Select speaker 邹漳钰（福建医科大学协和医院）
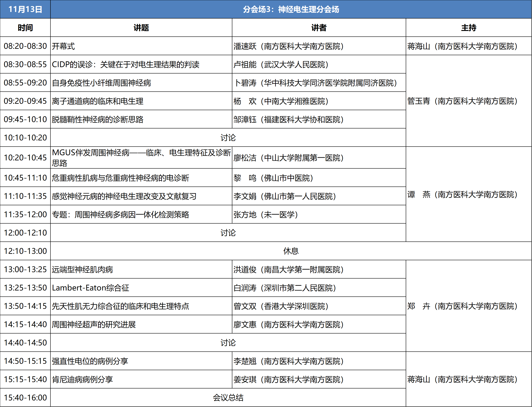 319,119
